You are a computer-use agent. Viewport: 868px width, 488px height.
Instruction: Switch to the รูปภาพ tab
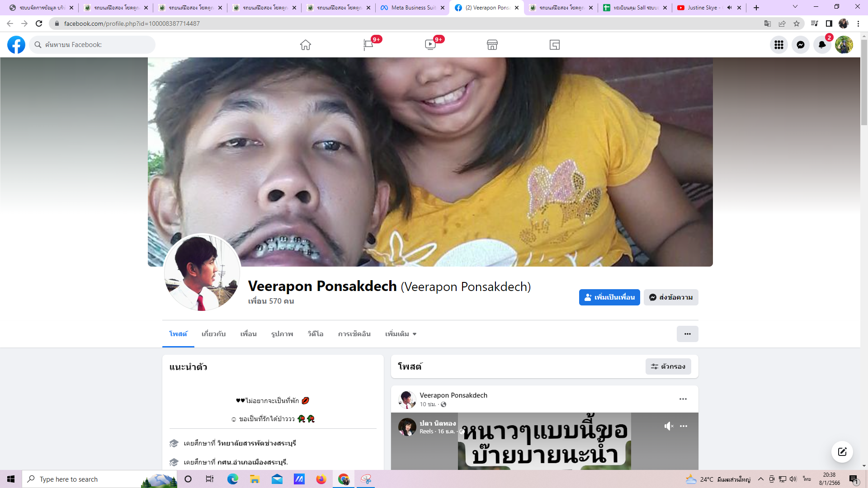282,334
